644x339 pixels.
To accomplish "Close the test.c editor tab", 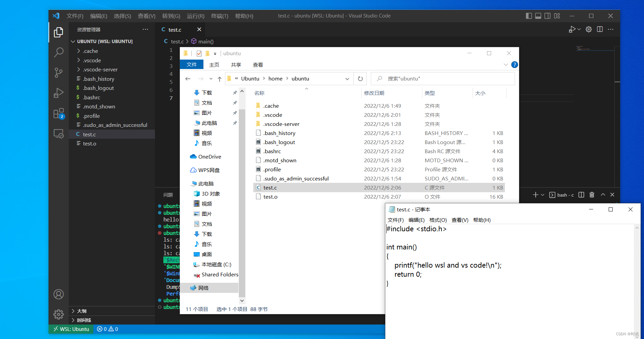I will pyautogui.click(x=199, y=29).
